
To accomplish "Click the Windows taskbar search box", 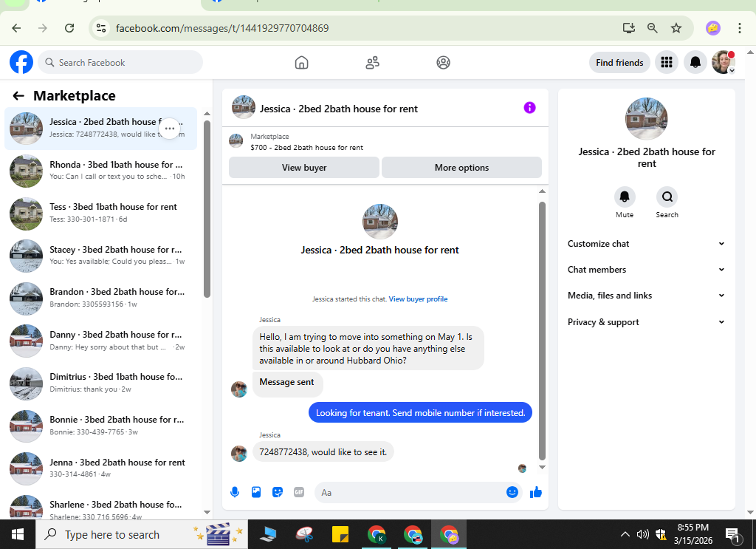I will point(142,534).
